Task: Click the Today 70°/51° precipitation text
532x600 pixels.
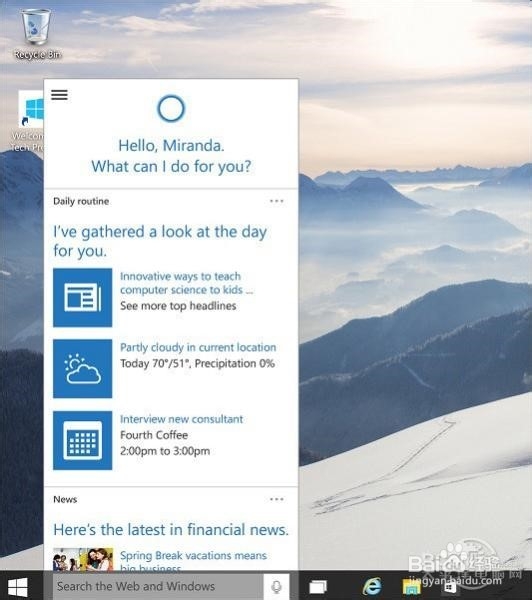Action: coord(197,363)
